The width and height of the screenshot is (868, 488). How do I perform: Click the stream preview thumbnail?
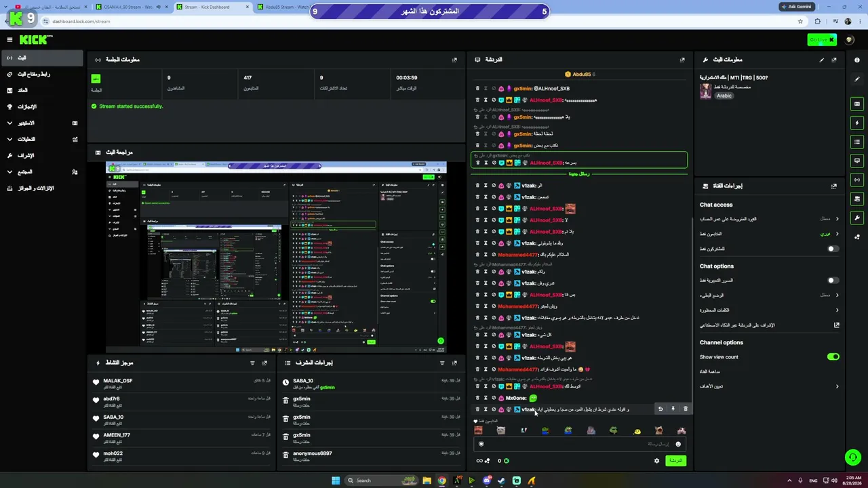(x=276, y=258)
